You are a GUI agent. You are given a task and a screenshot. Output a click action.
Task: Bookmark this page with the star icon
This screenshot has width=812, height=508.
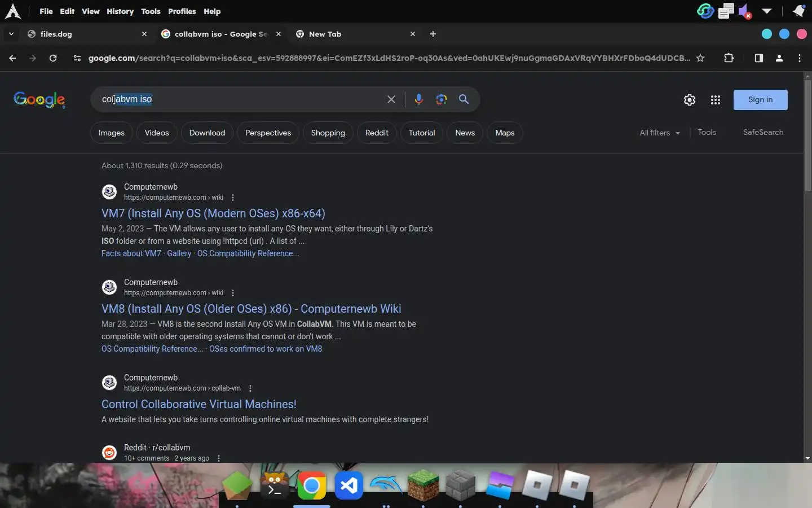click(x=700, y=58)
